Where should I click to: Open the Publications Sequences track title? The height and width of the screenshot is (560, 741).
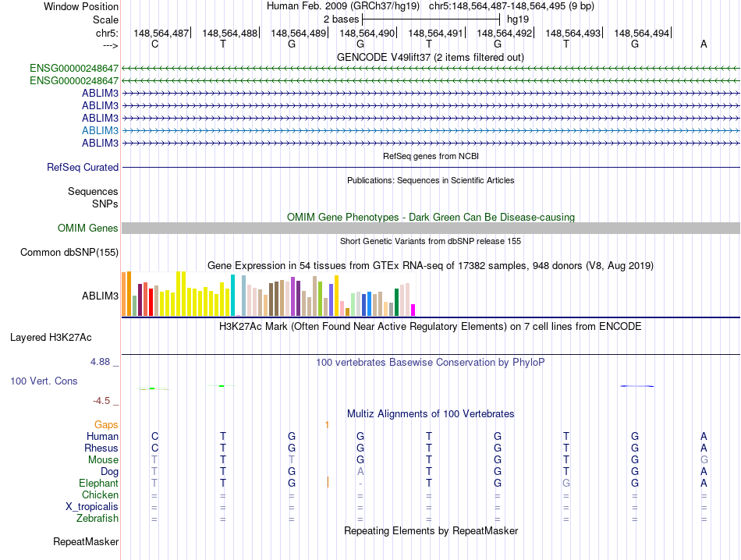pyautogui.click(x=430, y=180)
